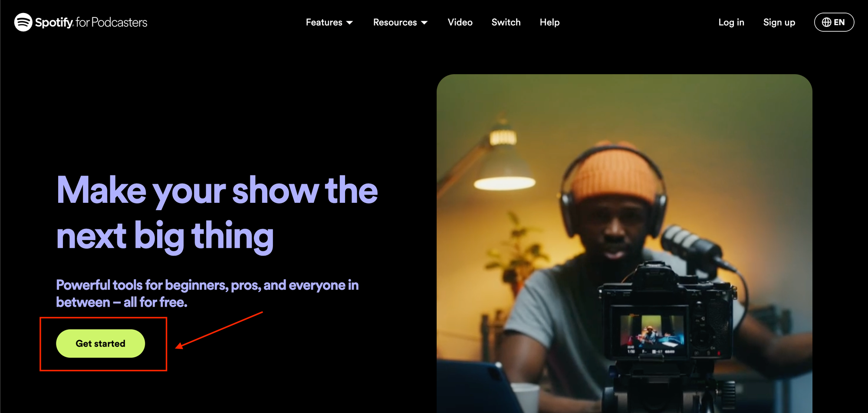The image size is (868, 413).
Task: Open the Features menu
Action: pos(324,22)
